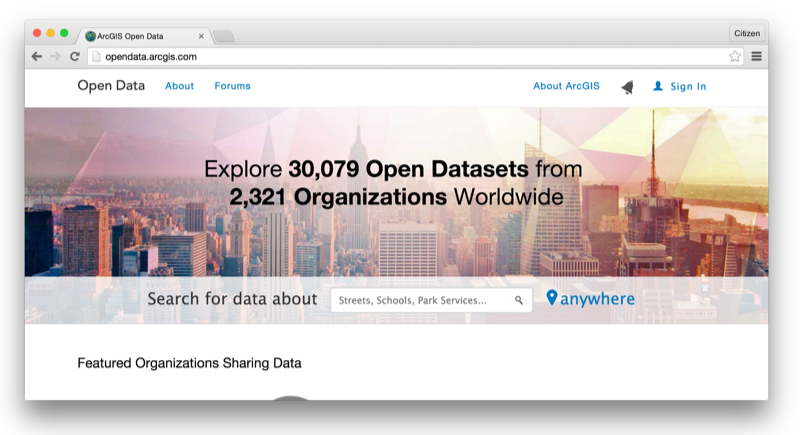Screen dimensions: 800x435
Task: Open the Chrome hamburger menu
Action: [757, 56]
